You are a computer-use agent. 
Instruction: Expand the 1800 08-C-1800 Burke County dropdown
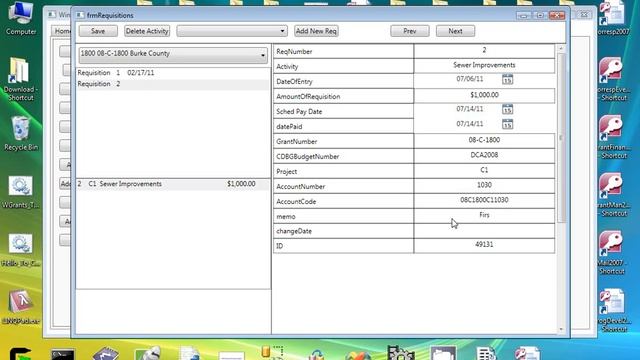pyautogui.click(x=173, y=55)
